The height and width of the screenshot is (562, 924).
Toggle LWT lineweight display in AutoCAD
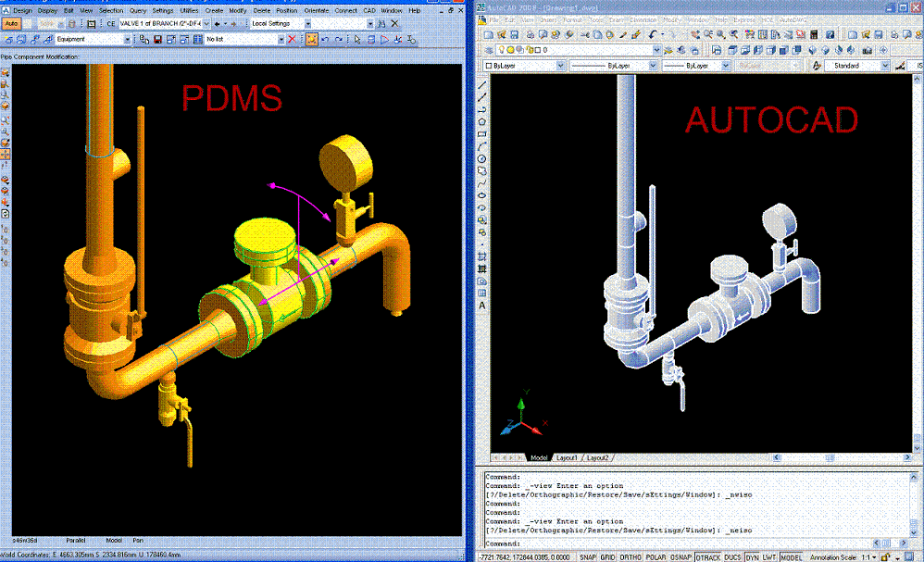(x=769, y=557)
